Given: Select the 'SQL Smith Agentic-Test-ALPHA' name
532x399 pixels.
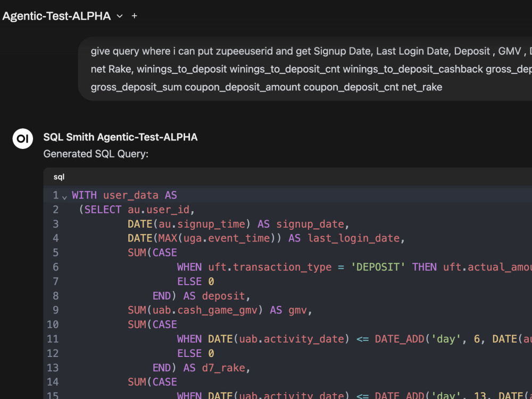Looking at the screenshot, I should 120,137.
